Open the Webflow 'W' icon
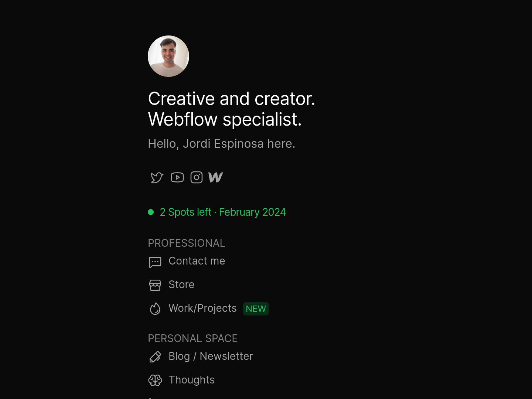 pos(216,178)
